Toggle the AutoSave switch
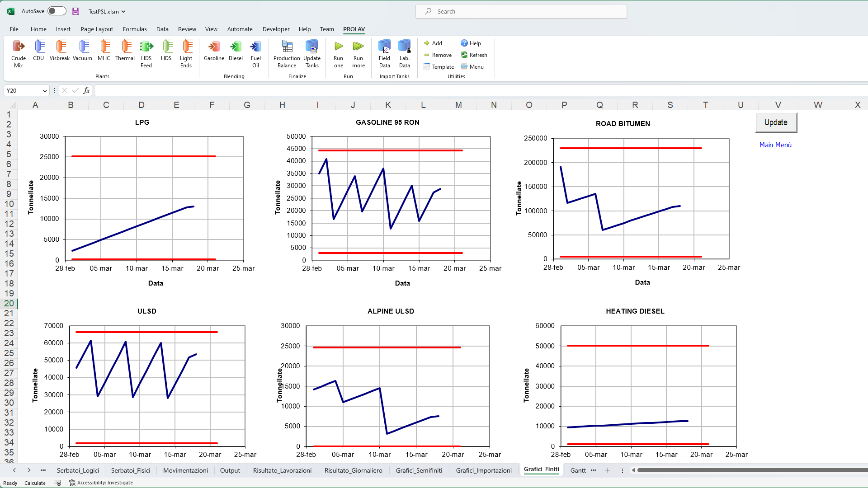 click(57, 11)
